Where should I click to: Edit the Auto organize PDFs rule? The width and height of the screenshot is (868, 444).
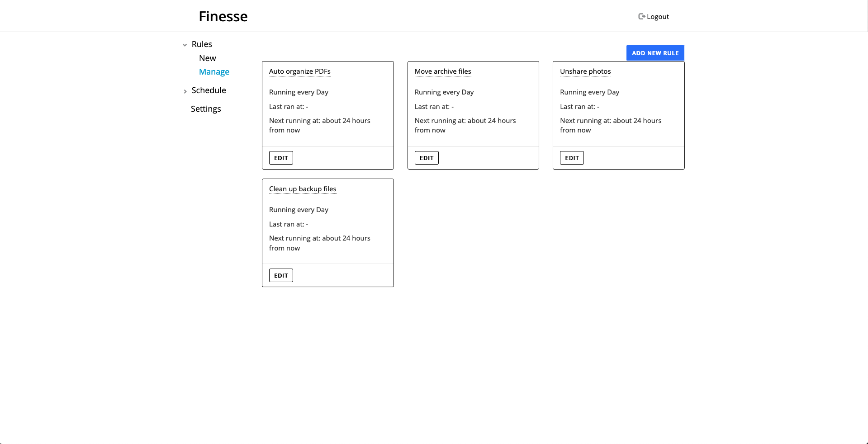[281, 158]
